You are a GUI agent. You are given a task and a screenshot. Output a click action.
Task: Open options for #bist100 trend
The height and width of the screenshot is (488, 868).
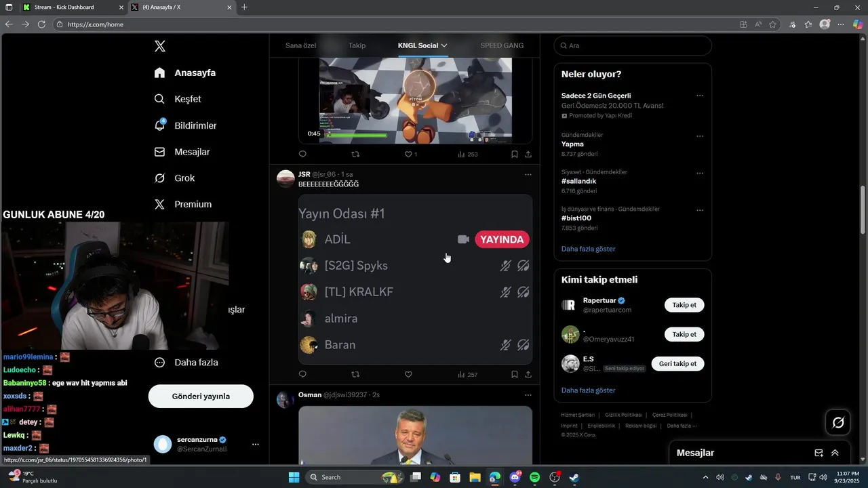click(700, 210)
